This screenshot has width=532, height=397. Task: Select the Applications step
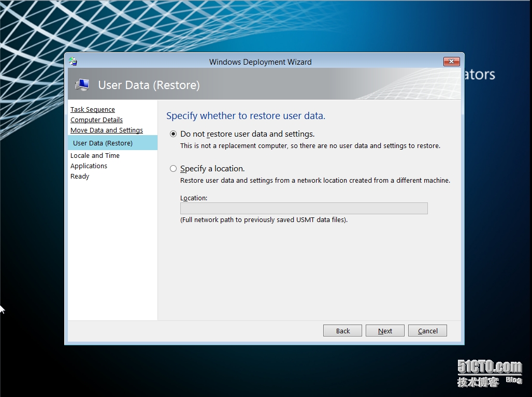pyautogui.click(x=89, y=166)
